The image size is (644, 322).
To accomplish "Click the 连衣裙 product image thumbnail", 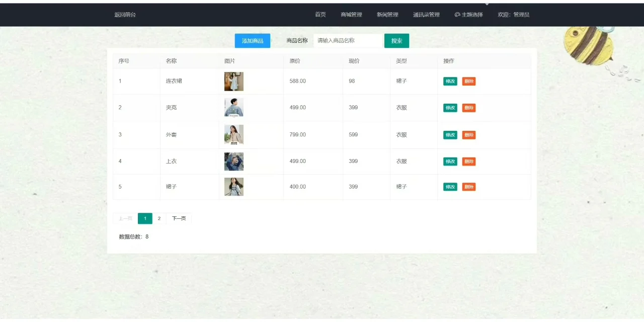I will coord(233,81).
